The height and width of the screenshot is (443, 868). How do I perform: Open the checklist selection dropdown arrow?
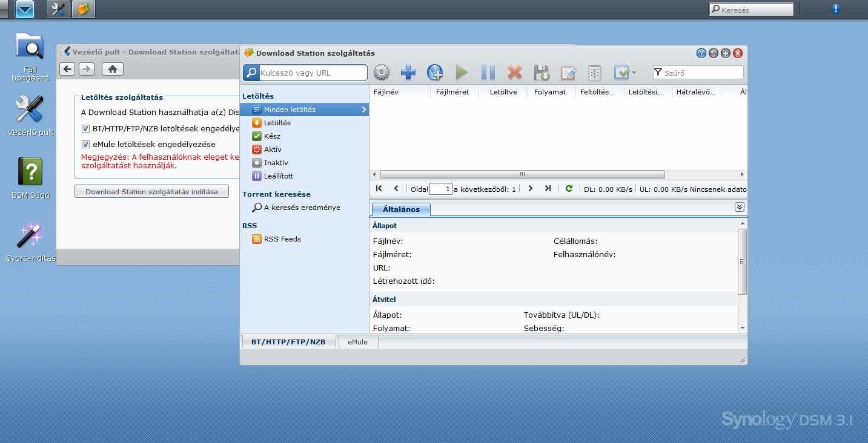(x=634, y=73)
